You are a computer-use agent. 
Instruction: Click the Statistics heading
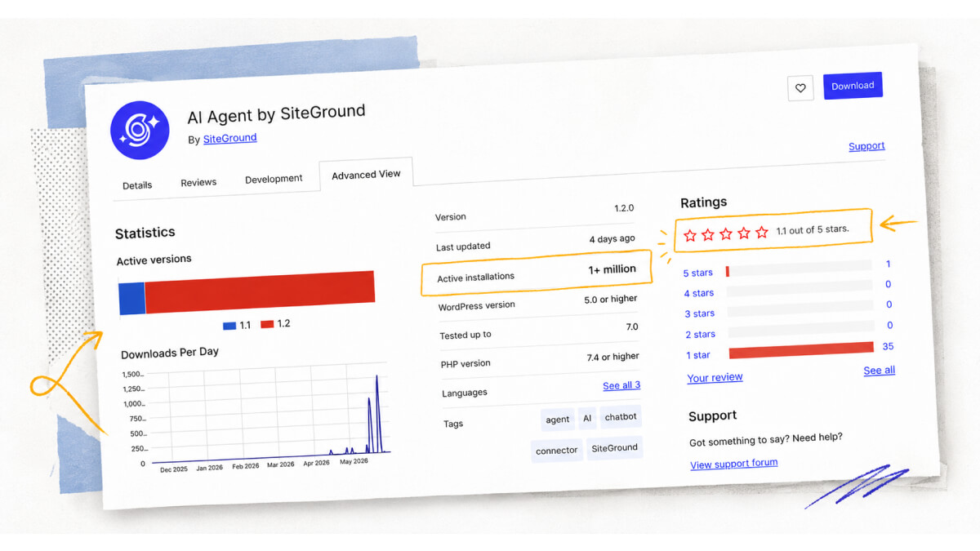coord(145,233)
